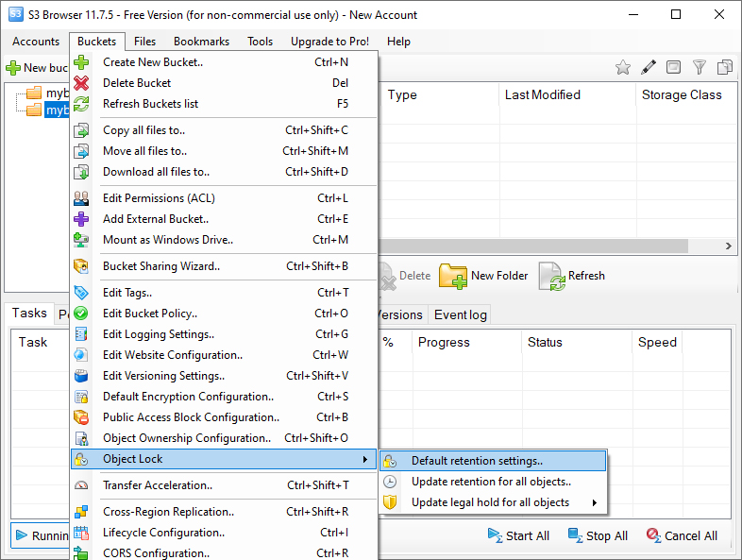Screen dimensions: 742x560
Task: Open the Accounts menu
Action: pos(36,42)
